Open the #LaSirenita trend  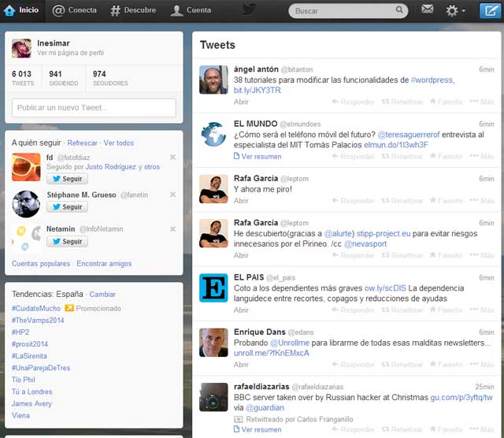[x=29, y=356]
